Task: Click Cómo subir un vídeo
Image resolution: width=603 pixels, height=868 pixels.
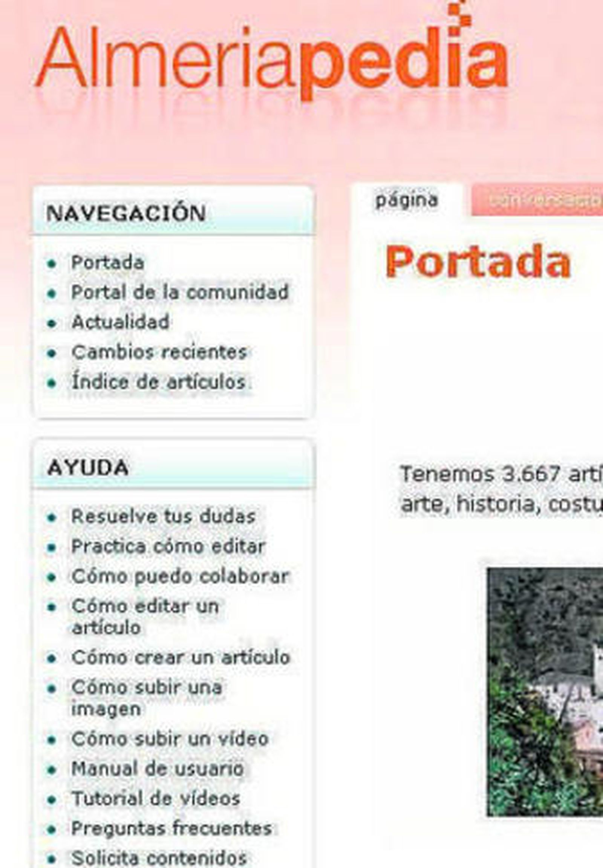Action: click(170, 738)
